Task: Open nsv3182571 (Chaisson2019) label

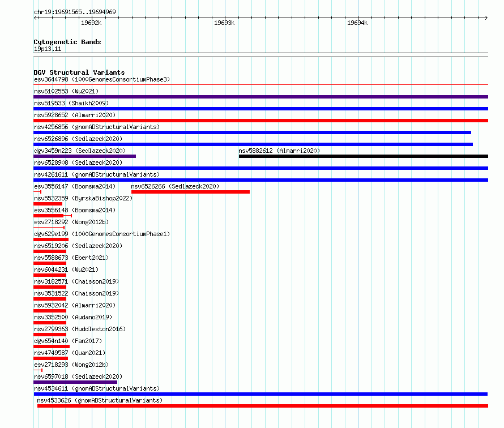Action: 76,281
